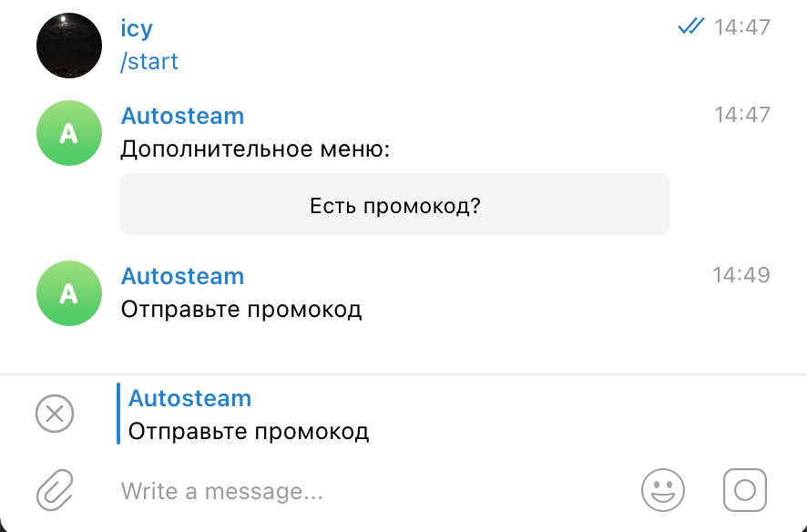This screenshot has height=532, width=807.
Task: Open the emoji picker smiley icon
Action: point(662,490)
